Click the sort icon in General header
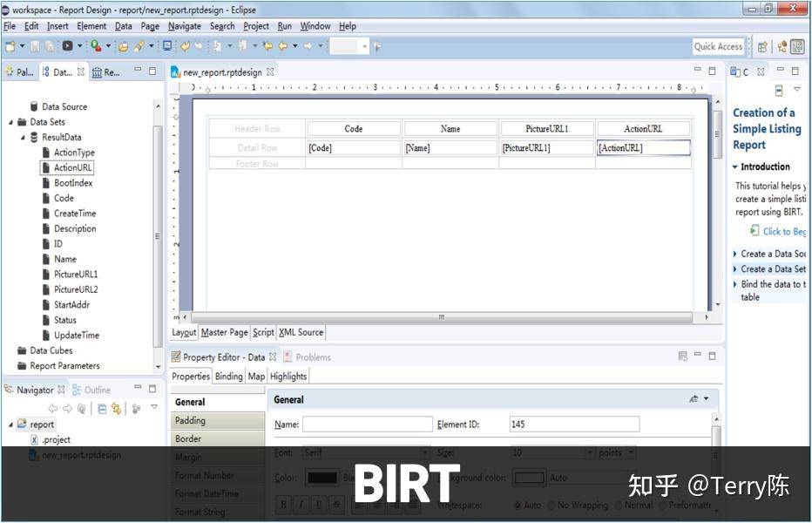Viewport: 812px width, 523px height. click(694, 398)
